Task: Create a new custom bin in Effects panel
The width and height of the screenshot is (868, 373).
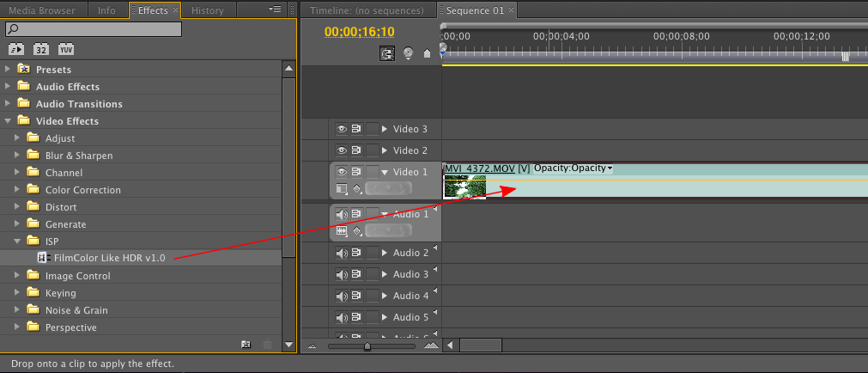Action: point(246,344)
